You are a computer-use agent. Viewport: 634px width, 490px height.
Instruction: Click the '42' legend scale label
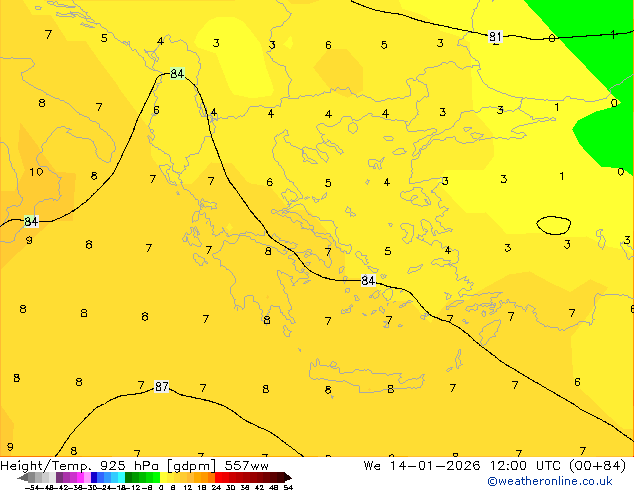(260, 488)
